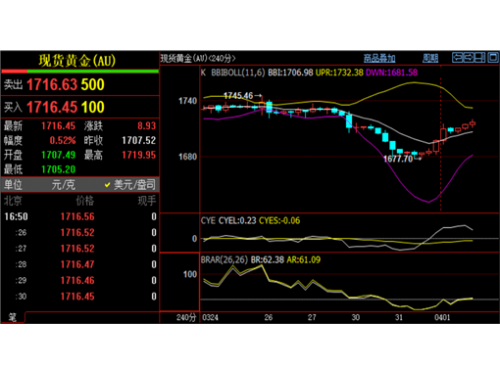The width and height of the screenshot is (500, 375).
Task: Click the 0401 date marker on axis
Action: tap(442, 317)
